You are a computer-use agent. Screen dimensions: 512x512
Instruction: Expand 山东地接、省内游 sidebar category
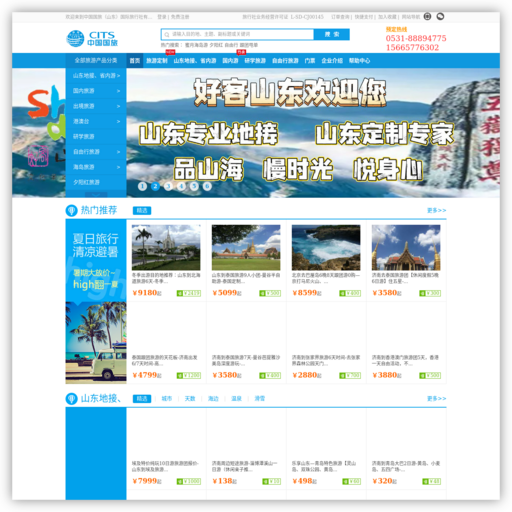click(96, 76)
